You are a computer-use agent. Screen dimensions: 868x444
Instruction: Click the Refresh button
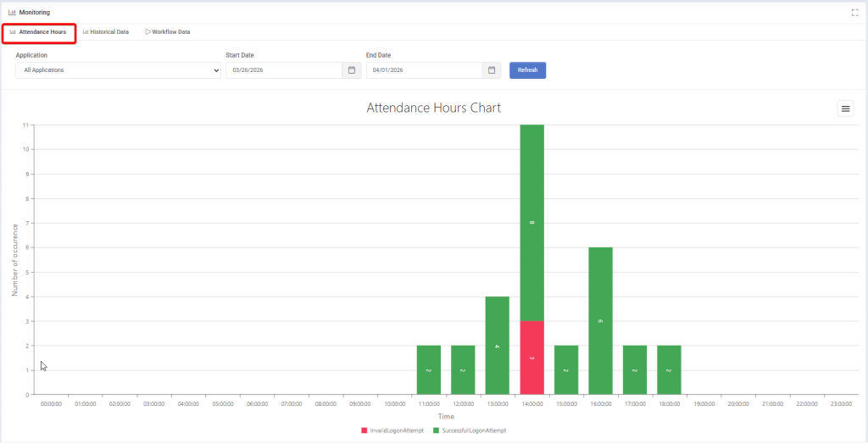tap(527, 70)
